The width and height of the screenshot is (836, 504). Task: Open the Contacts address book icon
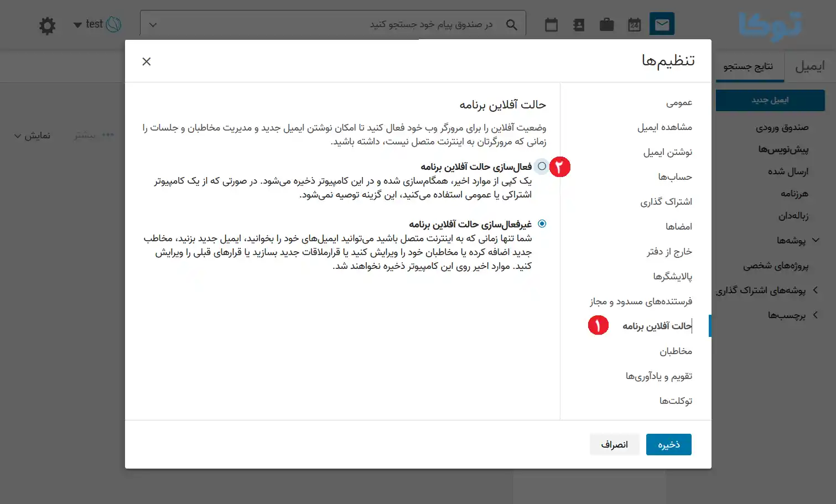coord(579,24)
